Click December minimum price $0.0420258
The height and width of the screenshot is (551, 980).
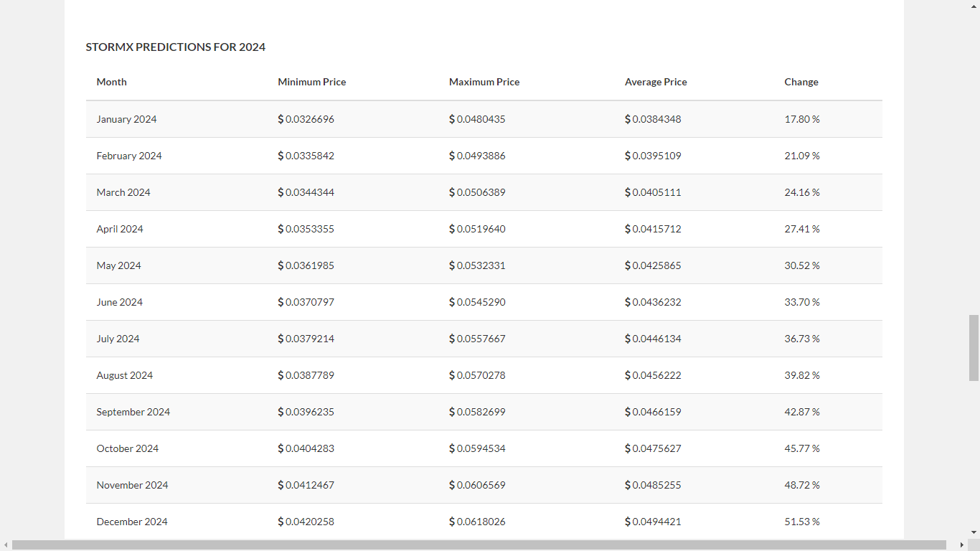point(306,522)
